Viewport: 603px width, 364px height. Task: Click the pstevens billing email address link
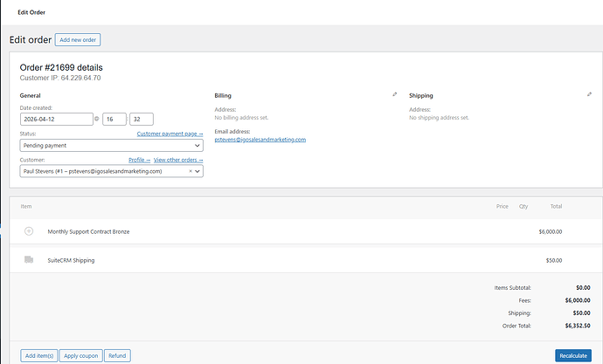pos(260,140)
